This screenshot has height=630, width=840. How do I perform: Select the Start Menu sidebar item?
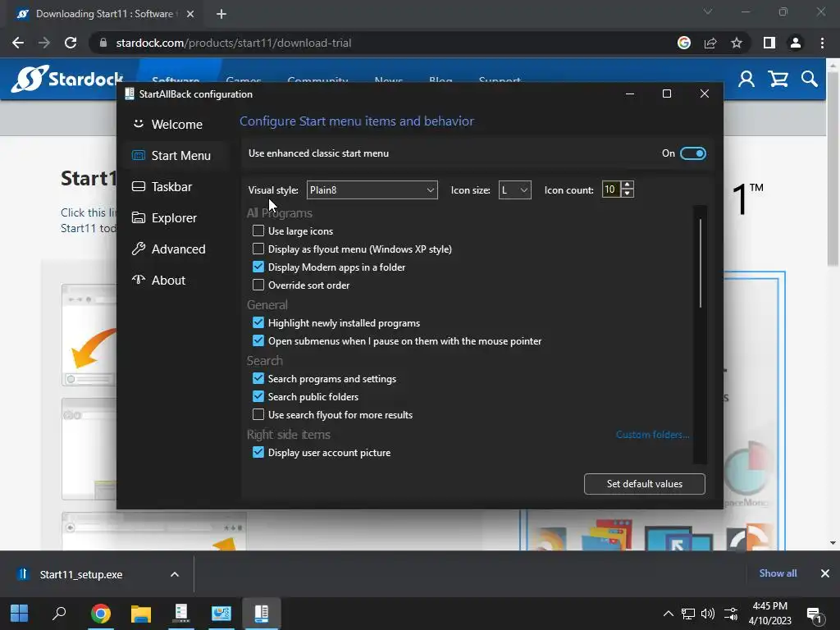coord(177,155)
